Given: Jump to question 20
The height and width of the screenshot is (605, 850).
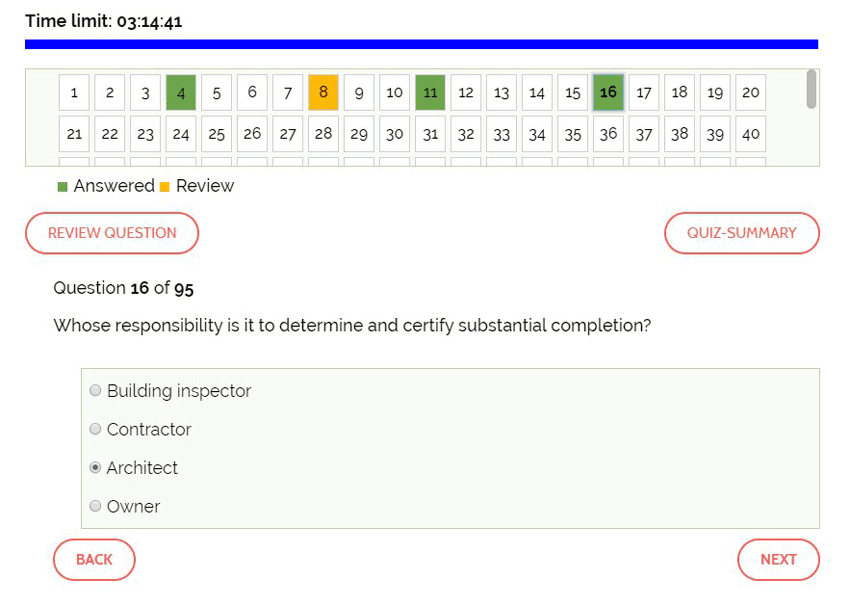Looking at the screenshot, I should click(x=750, y=93).
